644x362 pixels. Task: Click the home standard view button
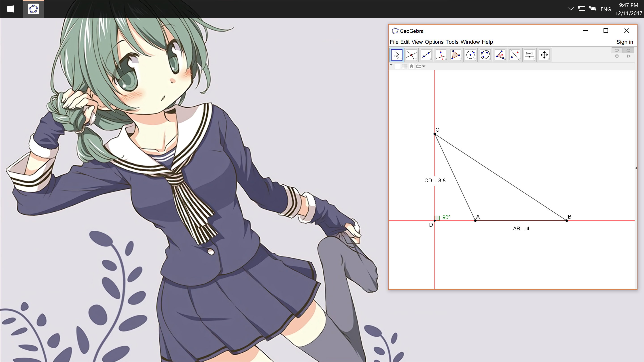coord(411,66)
